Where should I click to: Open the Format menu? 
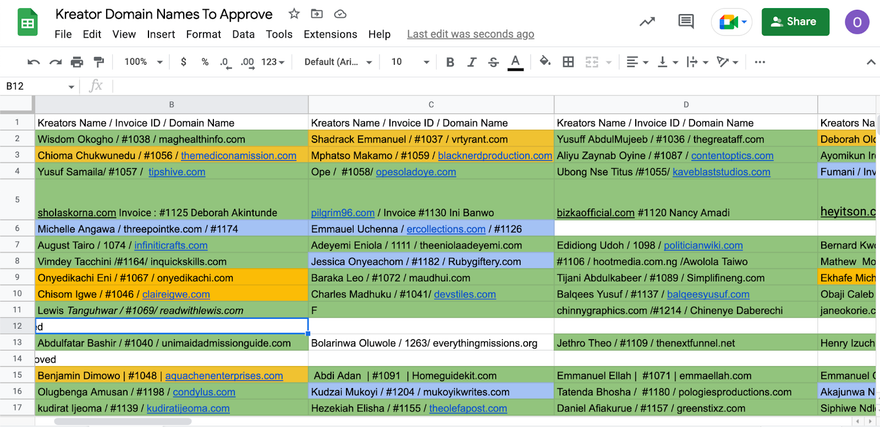coord(204,34)
